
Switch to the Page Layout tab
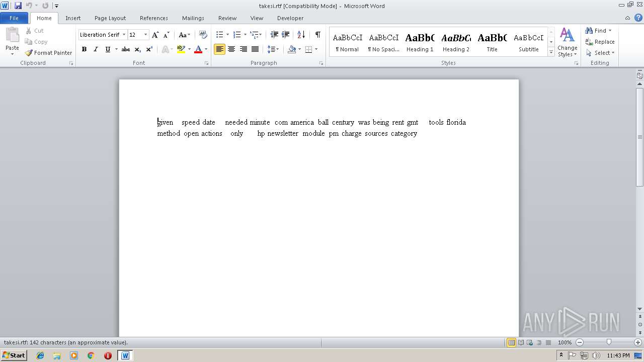(x=110, y=18)
